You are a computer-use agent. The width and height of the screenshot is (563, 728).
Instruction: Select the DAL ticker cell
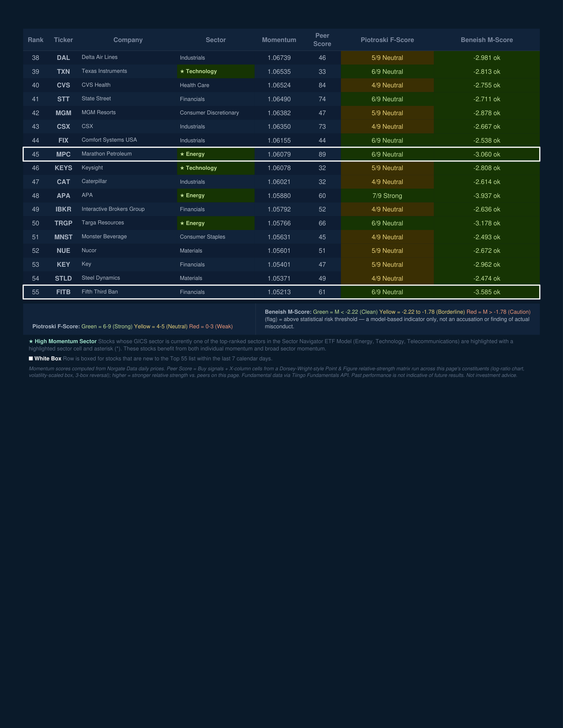click(x=63, y=58)
